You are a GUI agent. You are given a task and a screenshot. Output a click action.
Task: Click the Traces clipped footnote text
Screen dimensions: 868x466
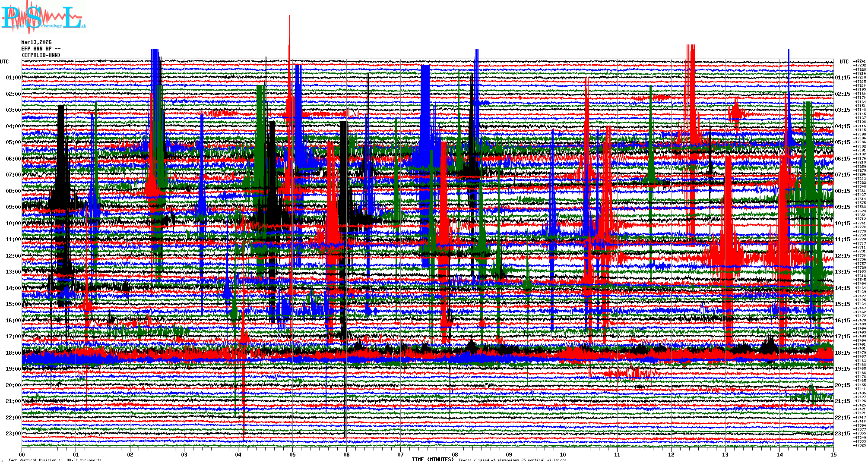512,460
